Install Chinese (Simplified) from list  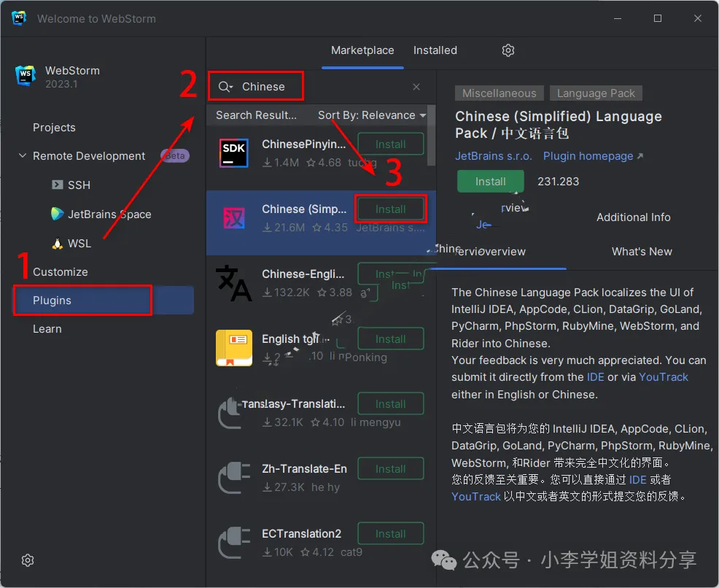click(x=391, y=209)
